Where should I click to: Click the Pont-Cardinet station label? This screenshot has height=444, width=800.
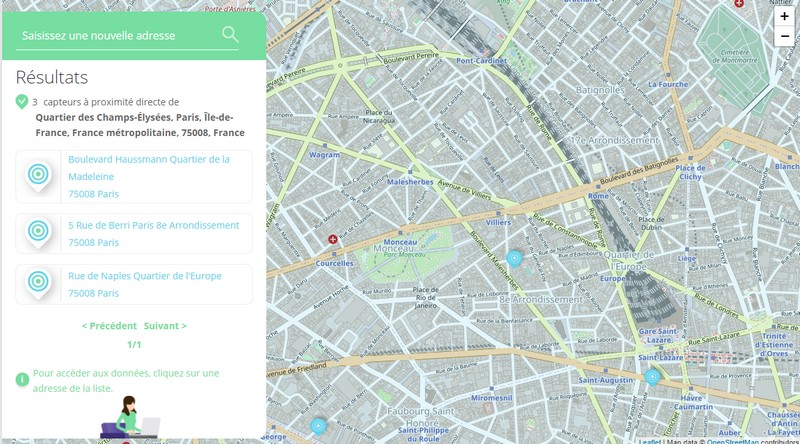[x=481, y=60]
